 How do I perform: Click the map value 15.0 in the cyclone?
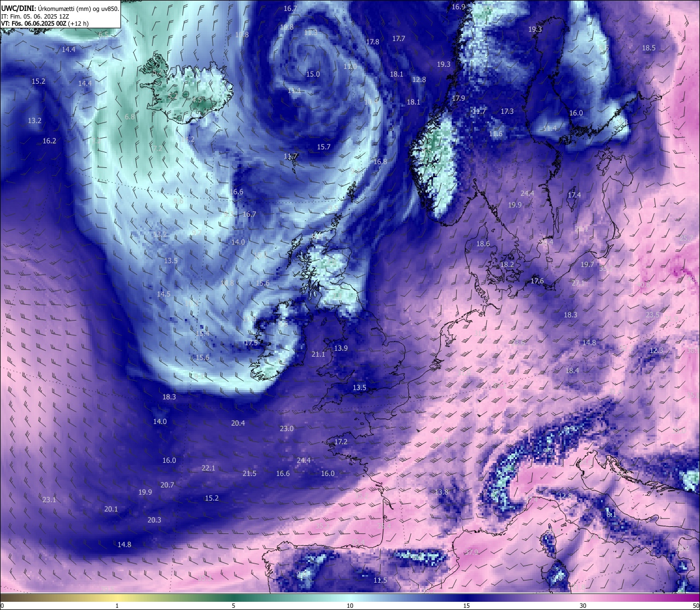coord(313,74)
